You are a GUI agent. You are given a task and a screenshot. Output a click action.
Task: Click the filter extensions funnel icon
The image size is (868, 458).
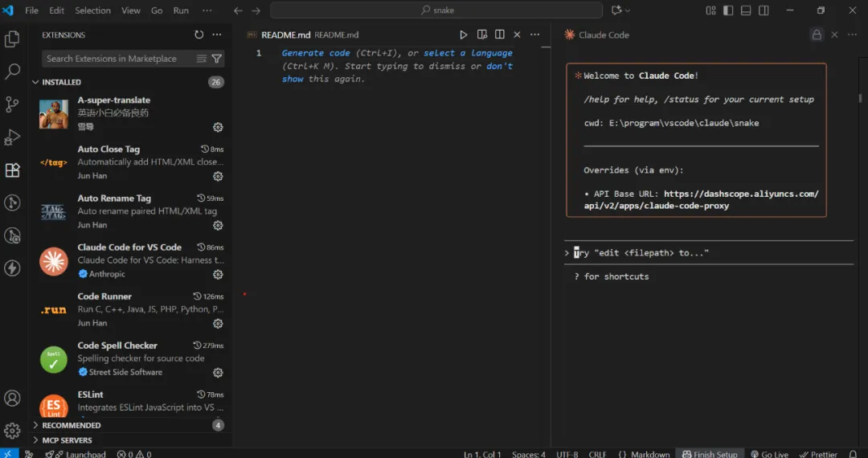click(217, 59)
